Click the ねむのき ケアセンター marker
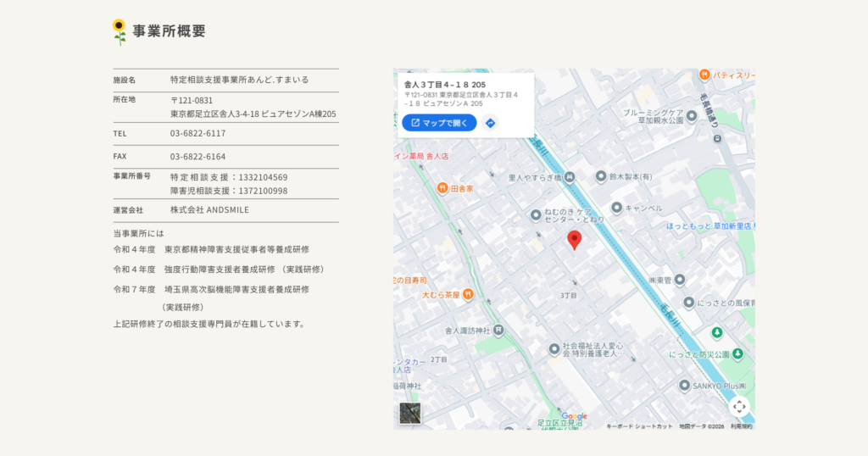The width and height of the screenshot is (868, 456). 536,215
